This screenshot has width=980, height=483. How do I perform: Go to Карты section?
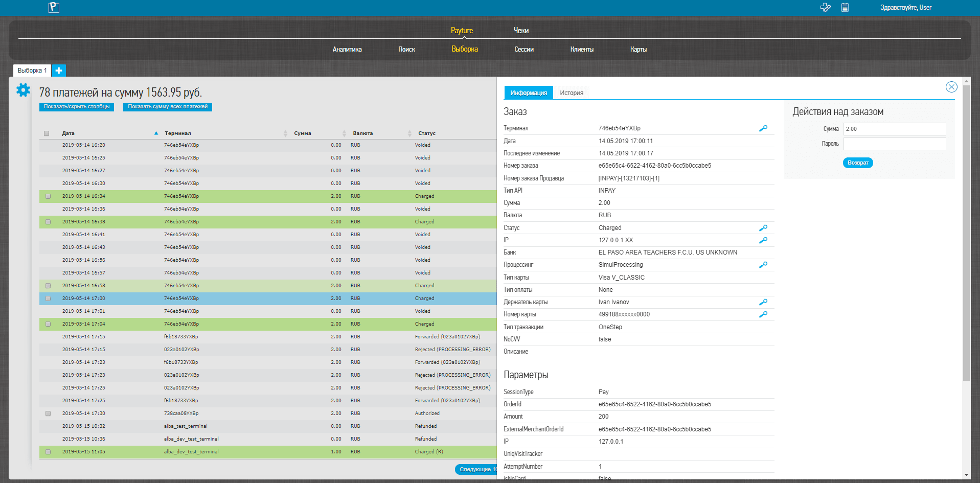pyautogui.click(x=639, y=50)
